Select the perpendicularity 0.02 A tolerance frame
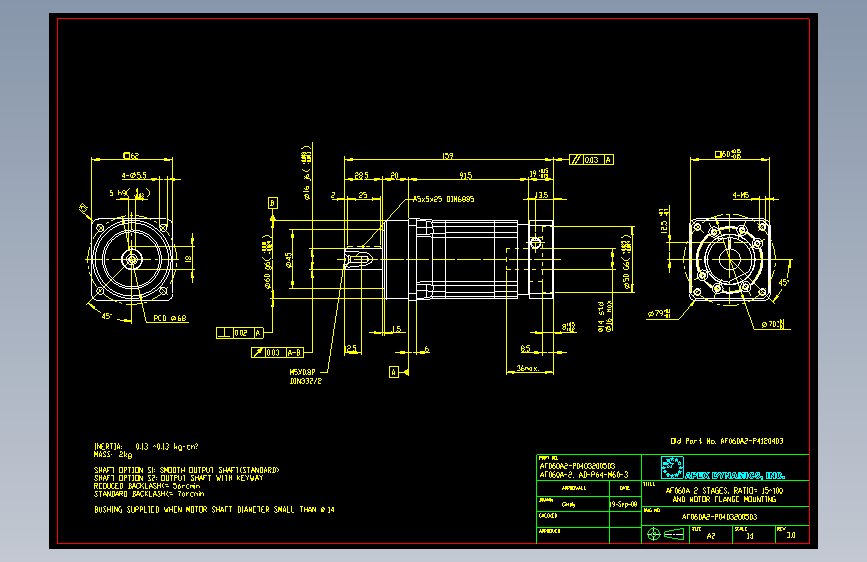Image resolution: width=867 pixels, height=562 pixels. [x=240, y=332]
